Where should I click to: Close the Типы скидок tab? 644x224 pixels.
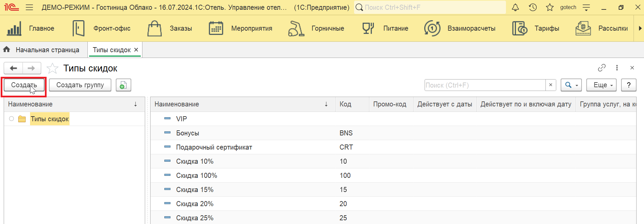click(x=136, y=50)
